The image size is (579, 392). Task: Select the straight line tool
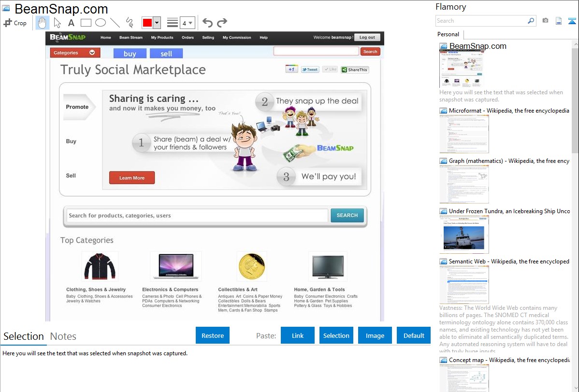[115, 23]
